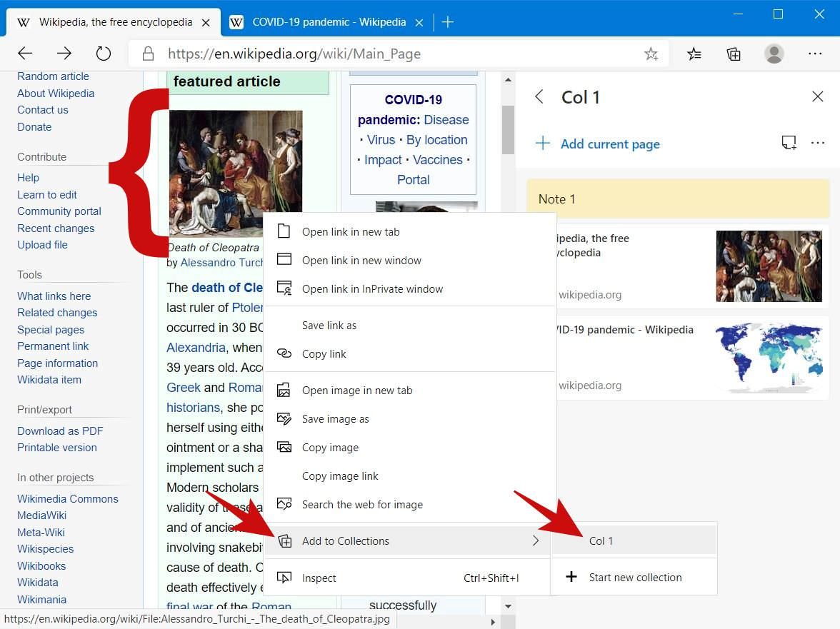
Task: Go back from Col 1 collection
Action: tap(539, 97)
